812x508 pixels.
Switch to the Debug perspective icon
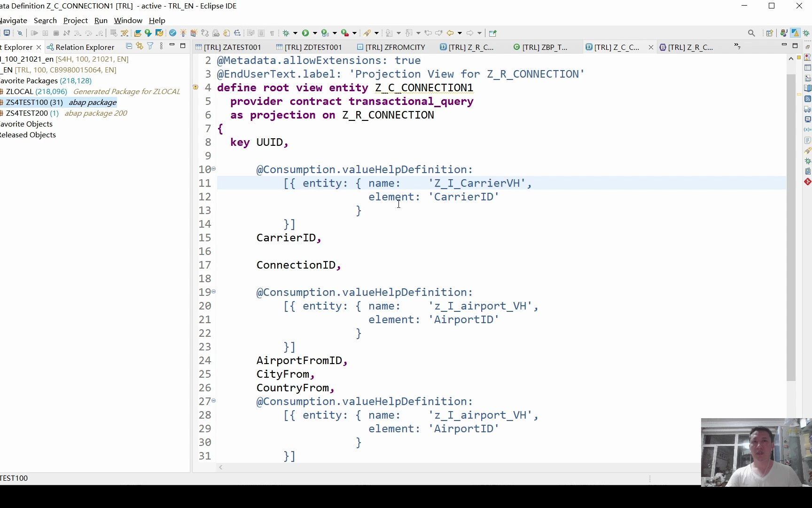(x=806, y=33)
